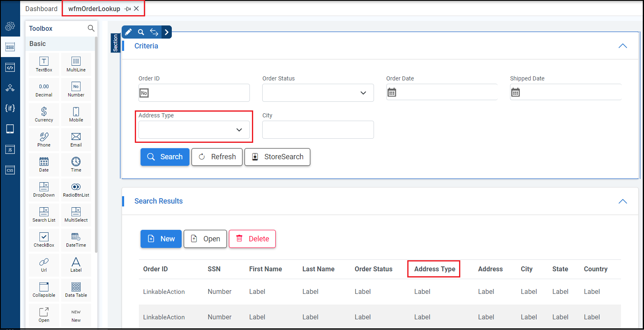The image size is (644, 330).
Task: Click the SSN column header
Action: coord(214,269)
